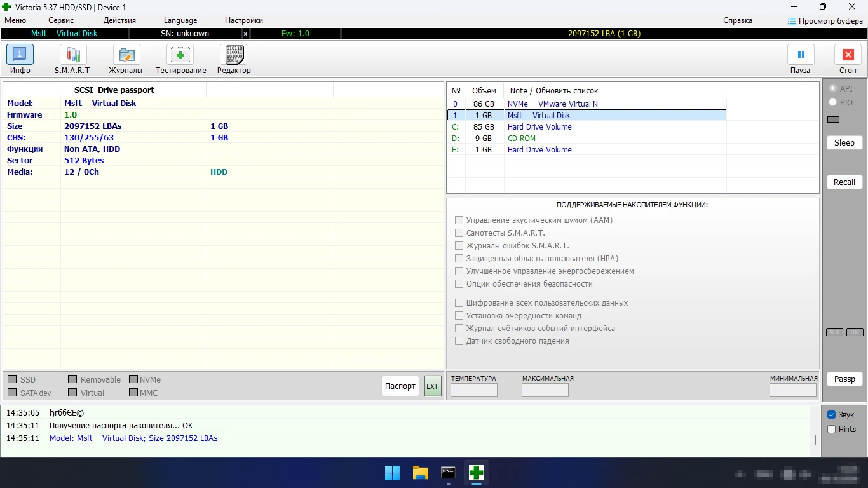Toggle the Самотесты S.M.A.R.T. checkbox

459,233
